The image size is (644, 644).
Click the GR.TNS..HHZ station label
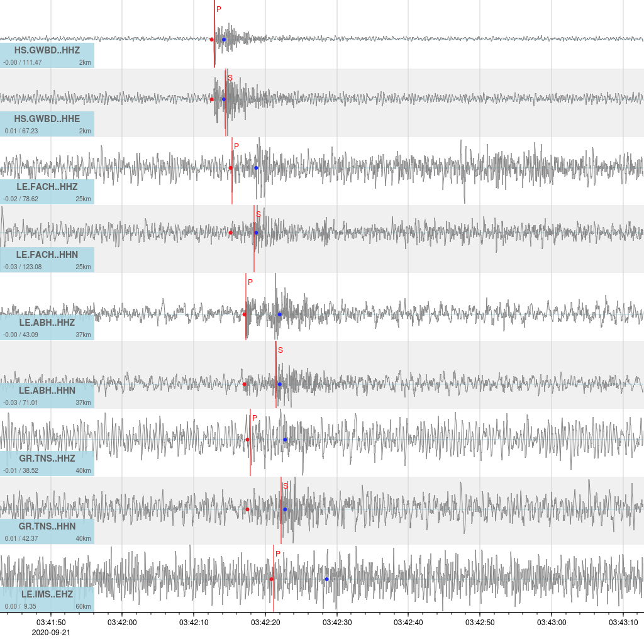(47, 458)
